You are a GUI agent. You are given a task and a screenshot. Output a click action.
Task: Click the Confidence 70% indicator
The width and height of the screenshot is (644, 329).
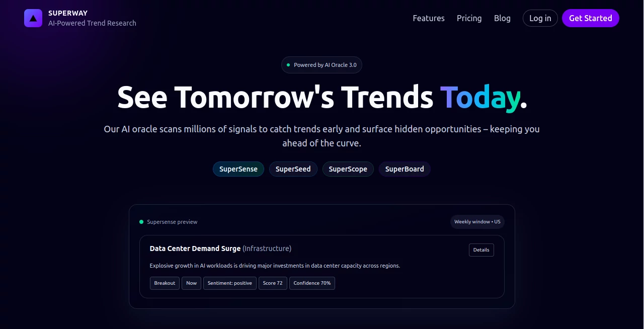click(x=312, y=283)
